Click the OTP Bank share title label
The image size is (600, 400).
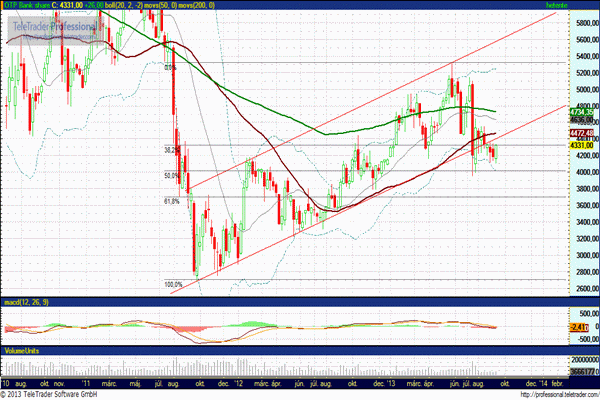[28, 6]
